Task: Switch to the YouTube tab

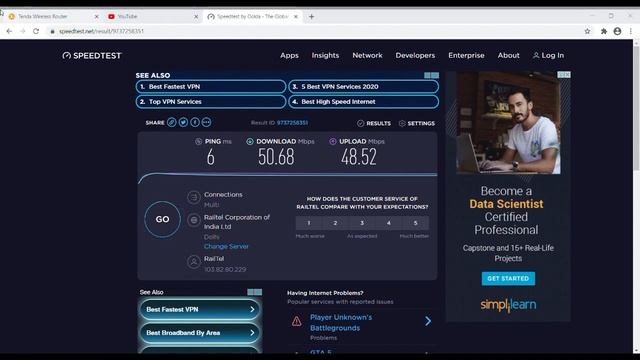Action: [152, 17]
